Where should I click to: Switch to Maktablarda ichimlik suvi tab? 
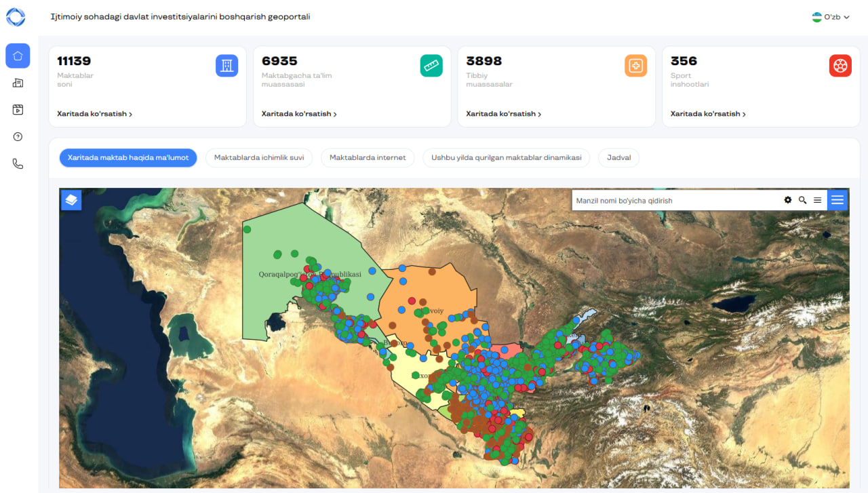pyautogui.click(x=259, y=158)
